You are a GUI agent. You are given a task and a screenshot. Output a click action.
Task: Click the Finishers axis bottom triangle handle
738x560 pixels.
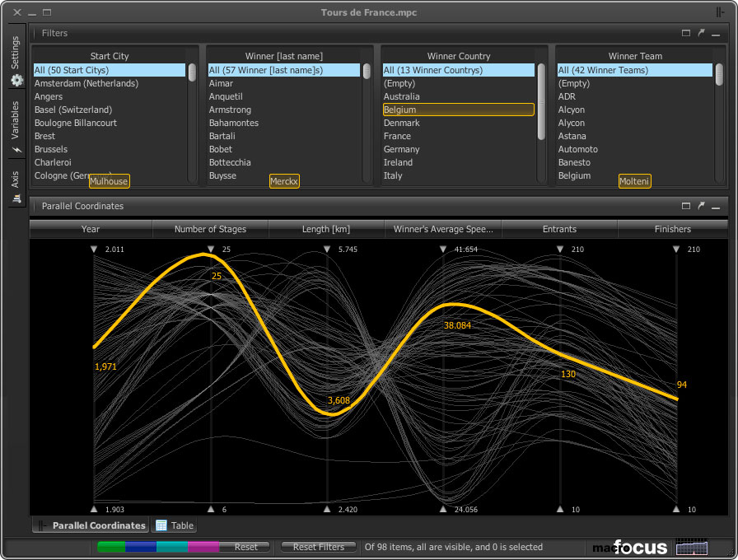tap(676, 509)
